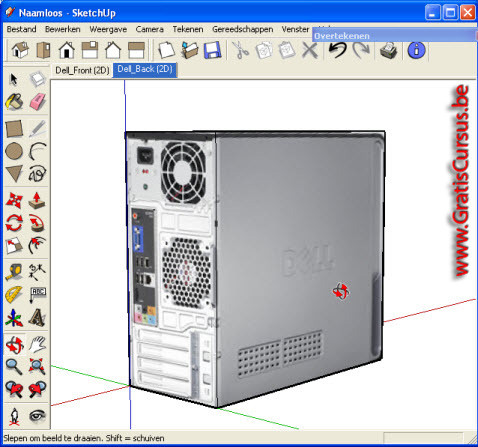Choose the Rotate tool

pyautogui.click(x=14, y=223)
